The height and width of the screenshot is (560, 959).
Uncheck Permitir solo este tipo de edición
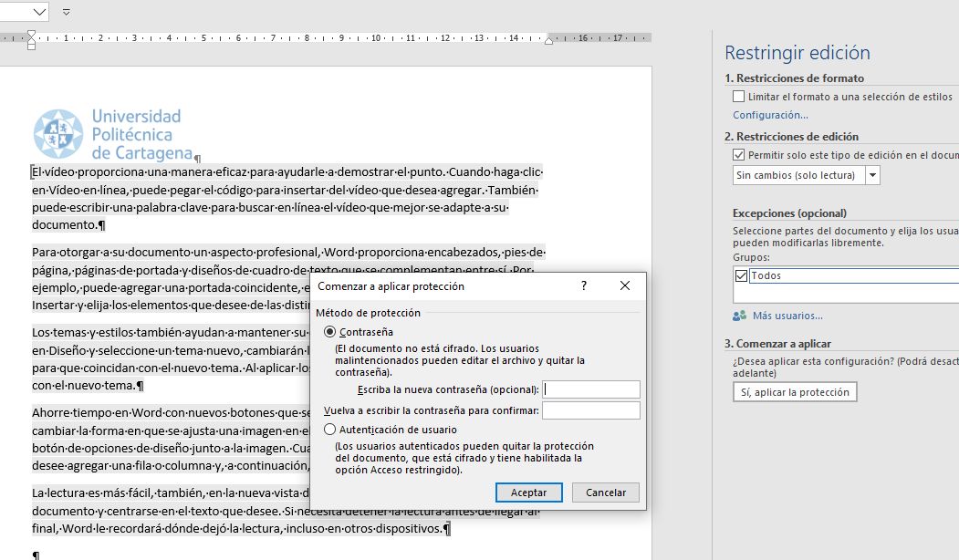click(739, 155)
